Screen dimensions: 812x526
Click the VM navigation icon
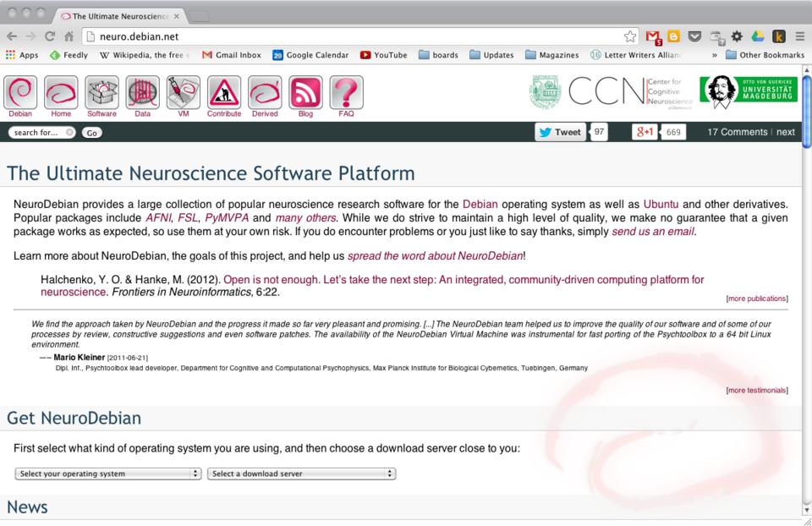[184, 95]
